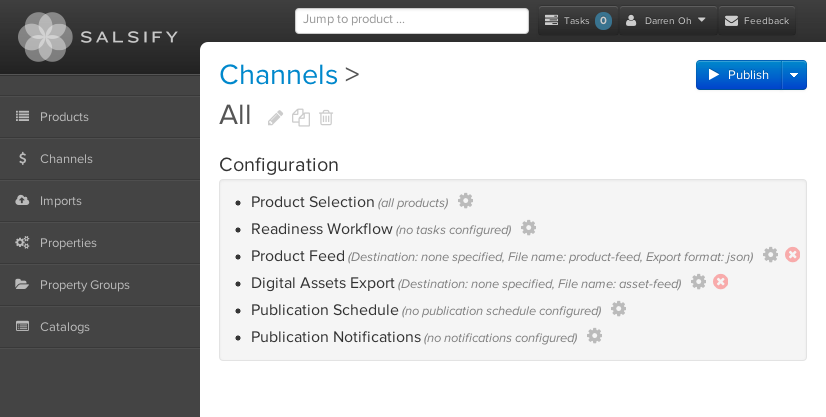Open Publication Schedule settings gear
This screenshot has width=826, height=417.
[618, 309]
